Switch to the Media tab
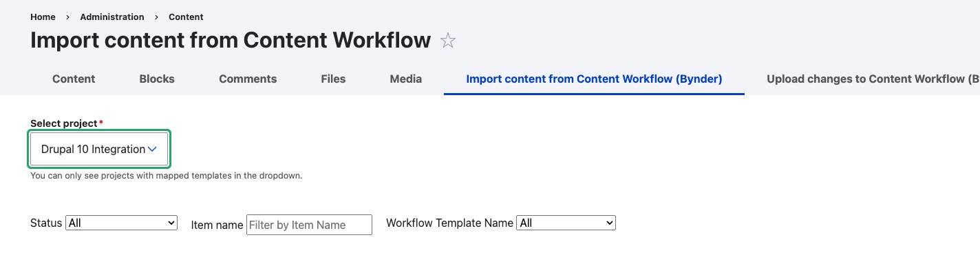980x262 pixels. [406, 79]
